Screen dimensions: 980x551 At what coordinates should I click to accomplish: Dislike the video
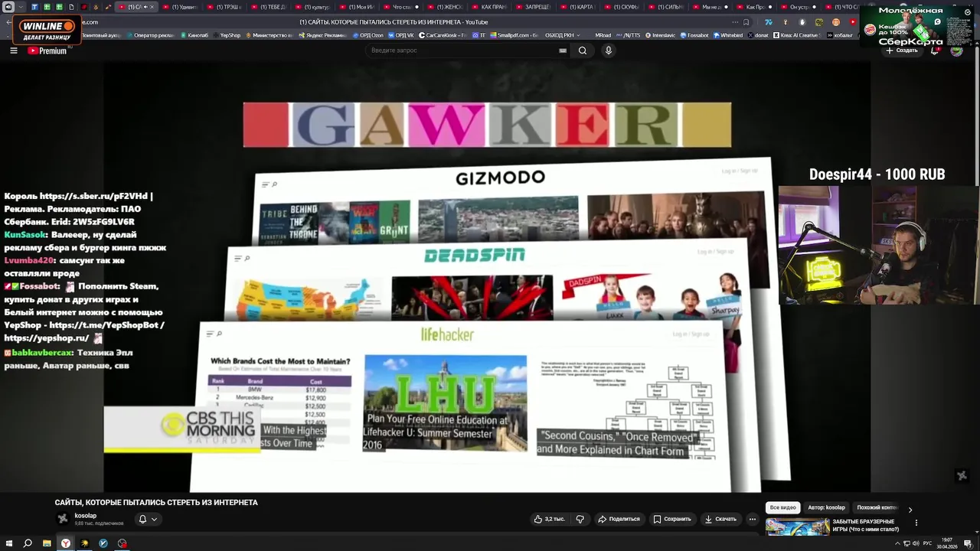pyautogui.click(x=580, y=519)
